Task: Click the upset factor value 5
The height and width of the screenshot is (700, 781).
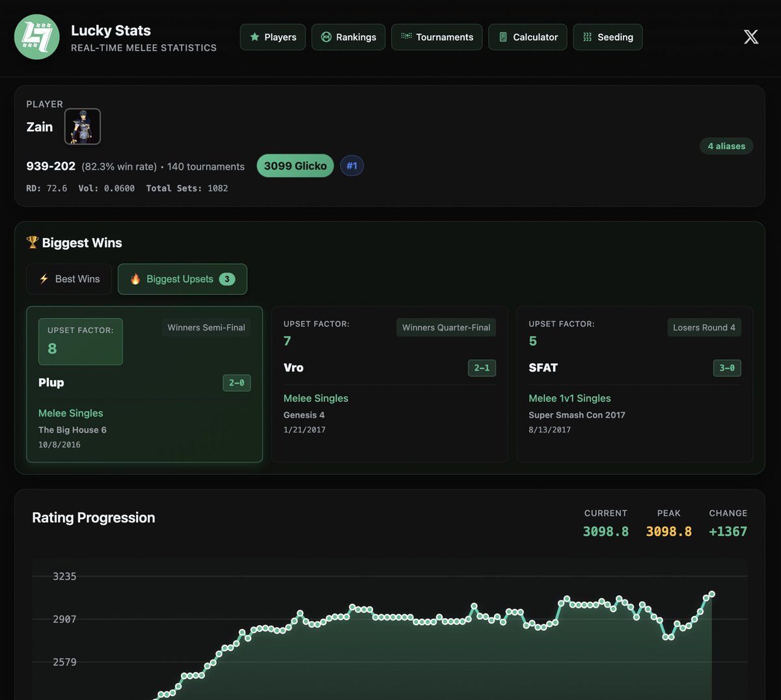Action: 533,341
